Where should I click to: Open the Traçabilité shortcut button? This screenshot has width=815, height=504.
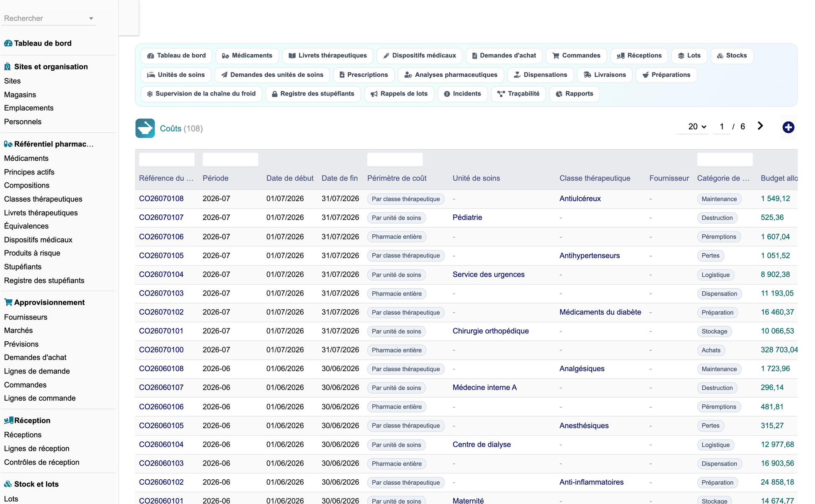point(518,94)
